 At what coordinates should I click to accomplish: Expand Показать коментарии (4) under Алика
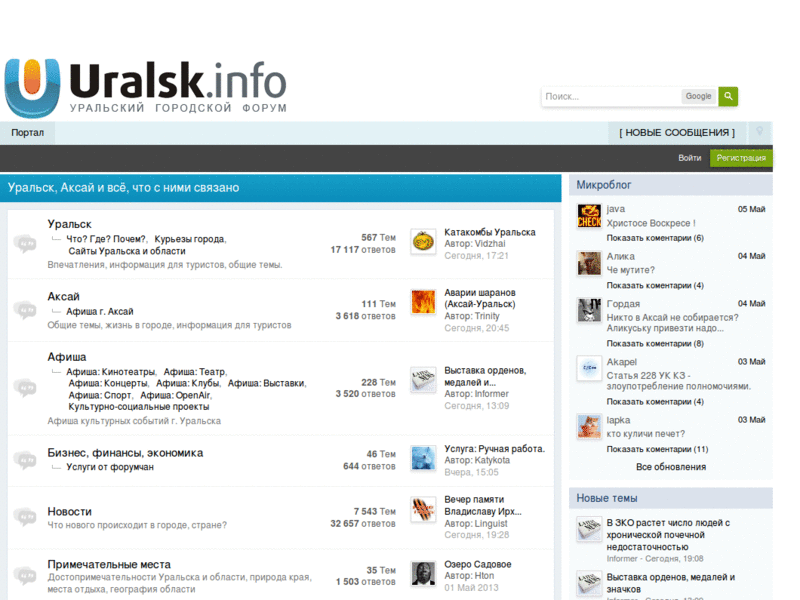tap(655, 285)
